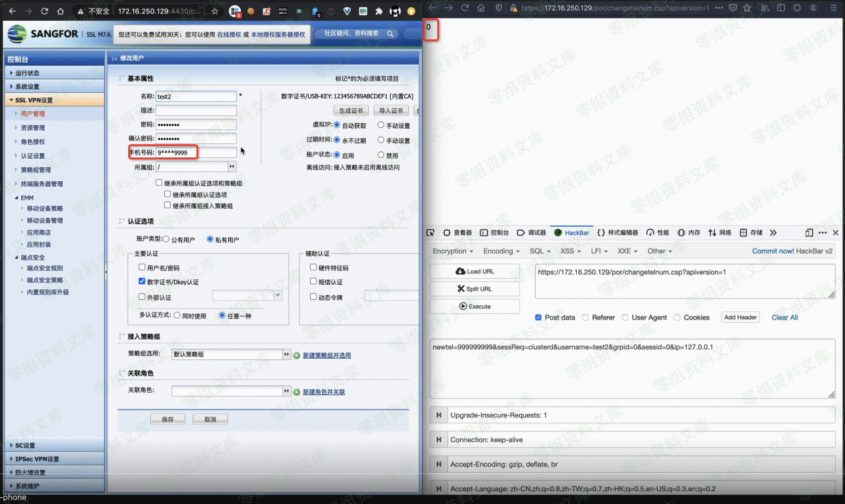The width and height of the screenshot is (845, 504).
Task: Click green plus icon beside 新建角色并关联
Action: (x=297, y=391)
